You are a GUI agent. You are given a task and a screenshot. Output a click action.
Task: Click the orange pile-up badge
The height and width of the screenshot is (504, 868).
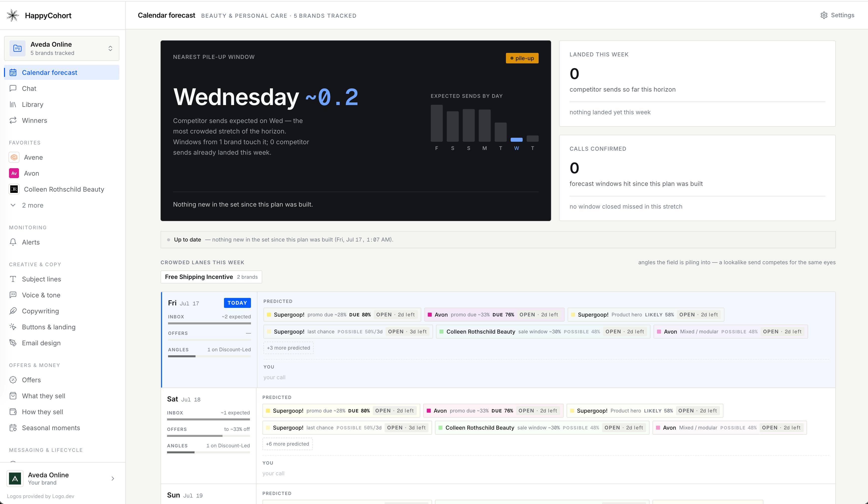coord(522,58)
